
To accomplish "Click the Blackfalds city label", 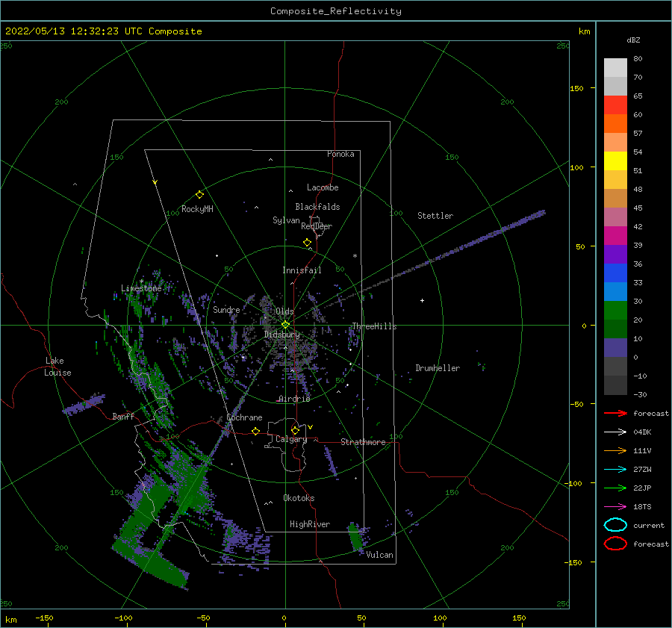I will click(x=317, y=207).
